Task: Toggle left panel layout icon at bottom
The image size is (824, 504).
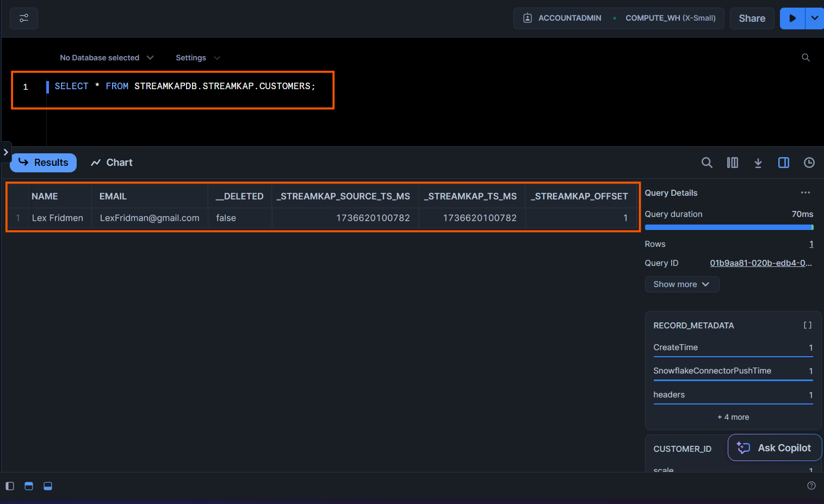Action: point(10,486)
